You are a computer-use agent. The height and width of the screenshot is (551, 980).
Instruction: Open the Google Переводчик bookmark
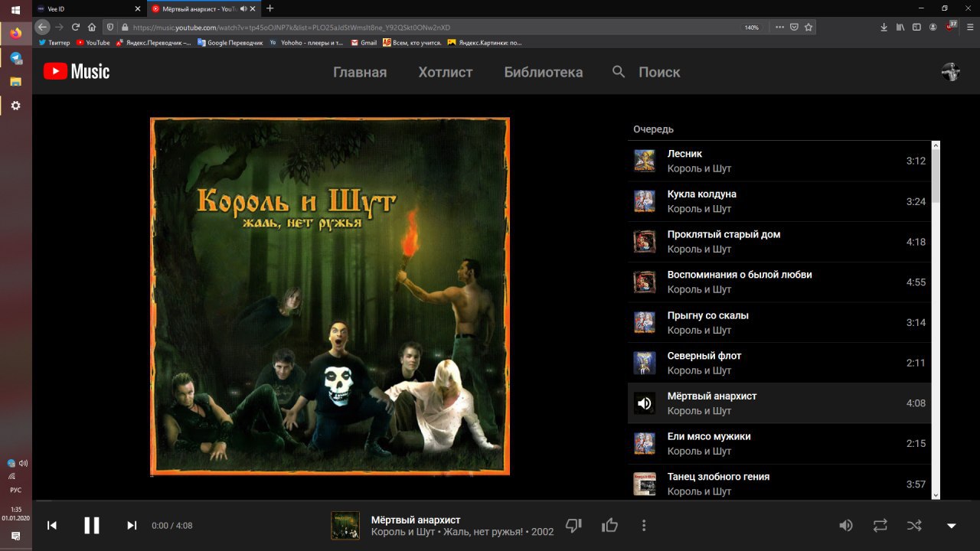point(230,43)
